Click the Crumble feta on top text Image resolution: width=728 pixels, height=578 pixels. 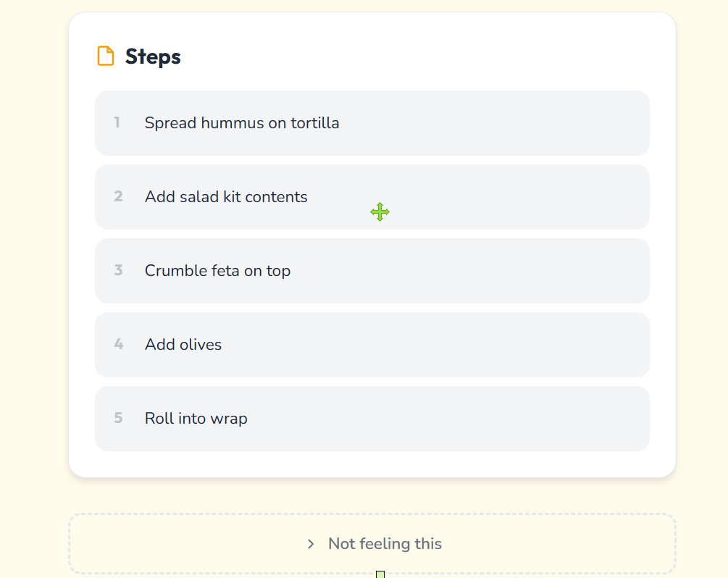point(217,271)
